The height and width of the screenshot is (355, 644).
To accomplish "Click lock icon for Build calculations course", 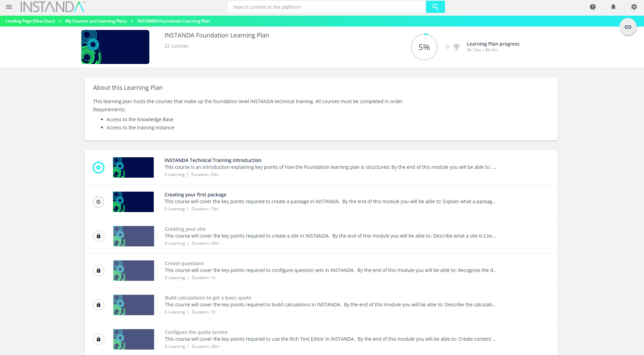I will tap(99, 305).
